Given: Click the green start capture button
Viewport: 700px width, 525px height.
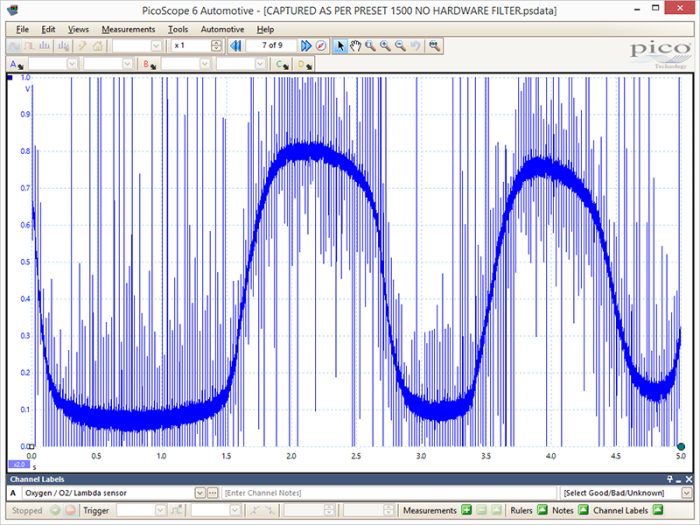Looking at the screenshot, I should (x=55, y=510).
